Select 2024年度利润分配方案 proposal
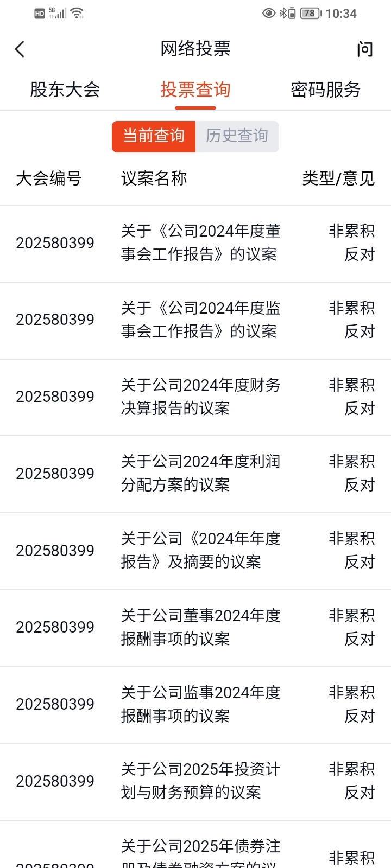 pos(195,474)
